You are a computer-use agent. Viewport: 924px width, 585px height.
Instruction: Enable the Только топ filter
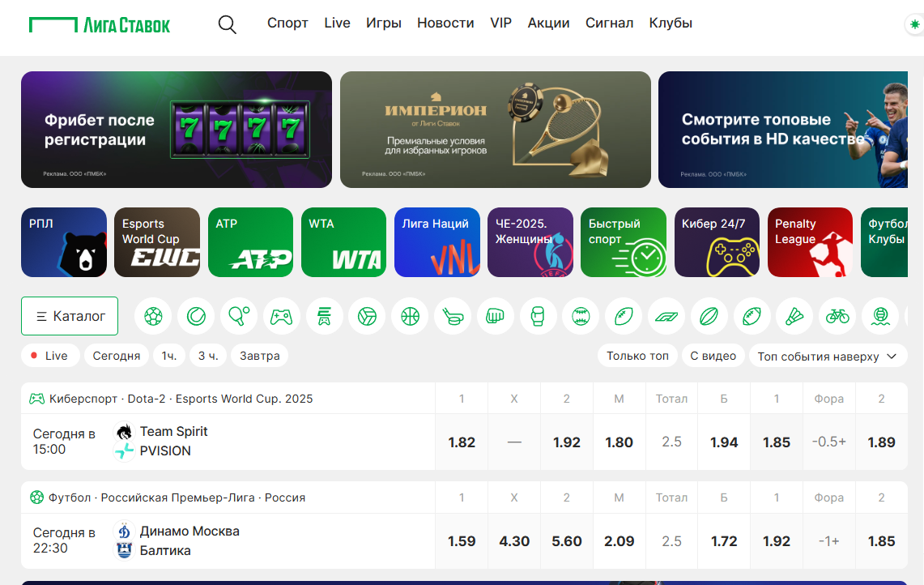637,356
